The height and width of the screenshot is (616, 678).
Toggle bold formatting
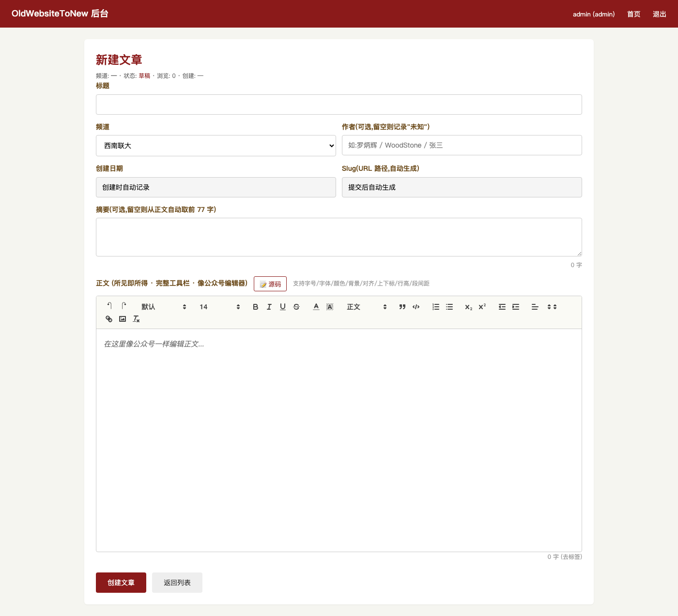[x=256, y=307]
